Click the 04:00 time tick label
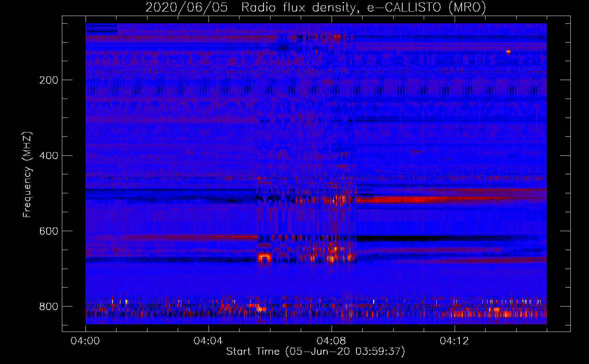This screenshot has height=364, width=589. tap(85, 341)
